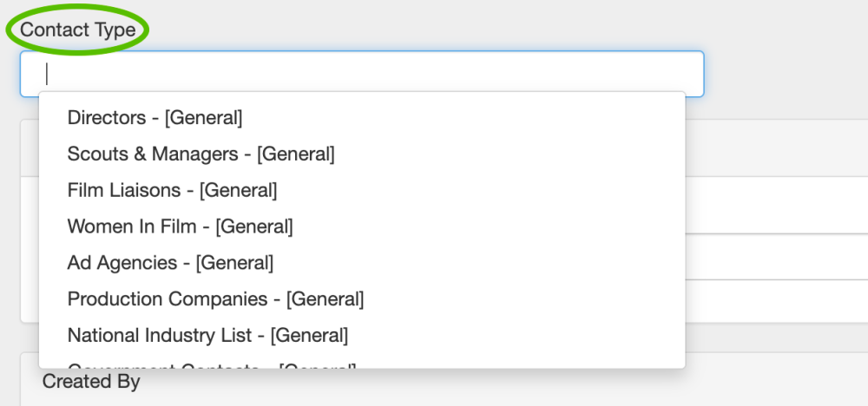Click into the Contact Type input field
The width and height of the screenshot is (868, 406).
(361, 74)
